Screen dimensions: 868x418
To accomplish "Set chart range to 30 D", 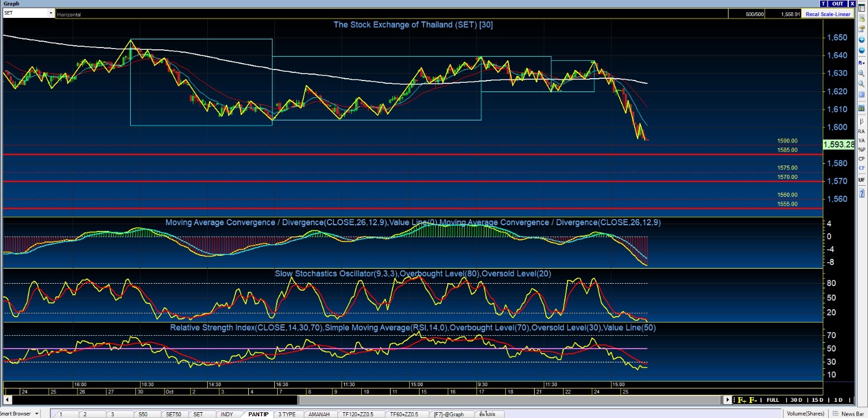I will click(x=796, y=400).
